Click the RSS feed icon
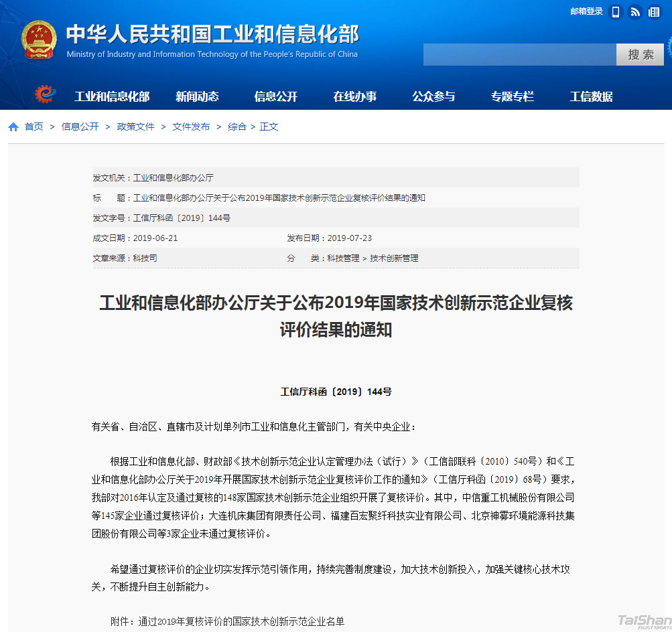 (634, 11)
